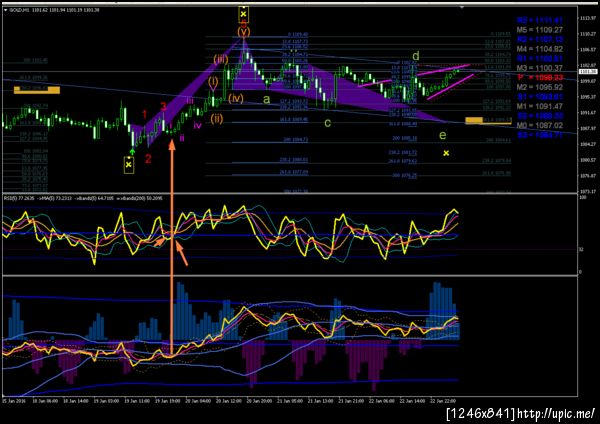
Task: Select the boxed yellow x marker below the low
Action: [x=129, y=165]
